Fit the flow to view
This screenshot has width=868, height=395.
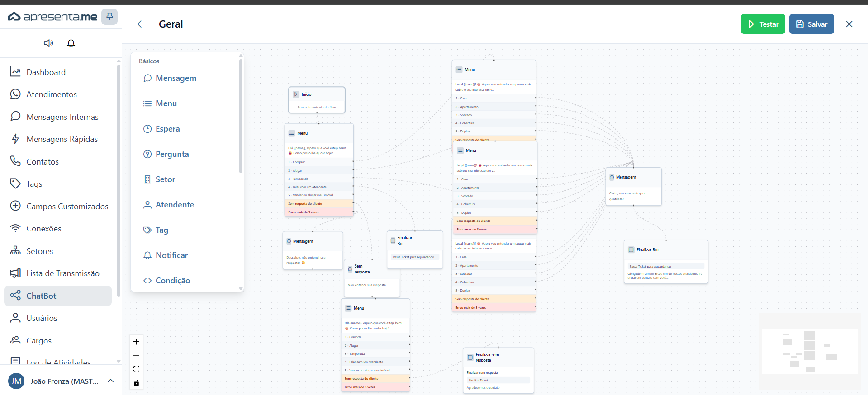(x=136, y=369)
